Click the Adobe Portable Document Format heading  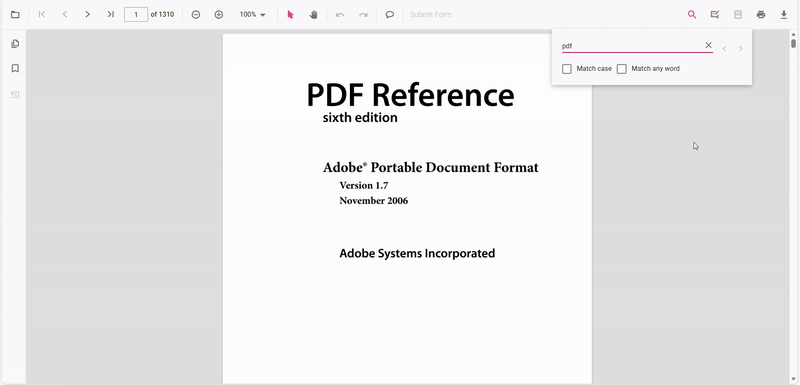[431, 167]
